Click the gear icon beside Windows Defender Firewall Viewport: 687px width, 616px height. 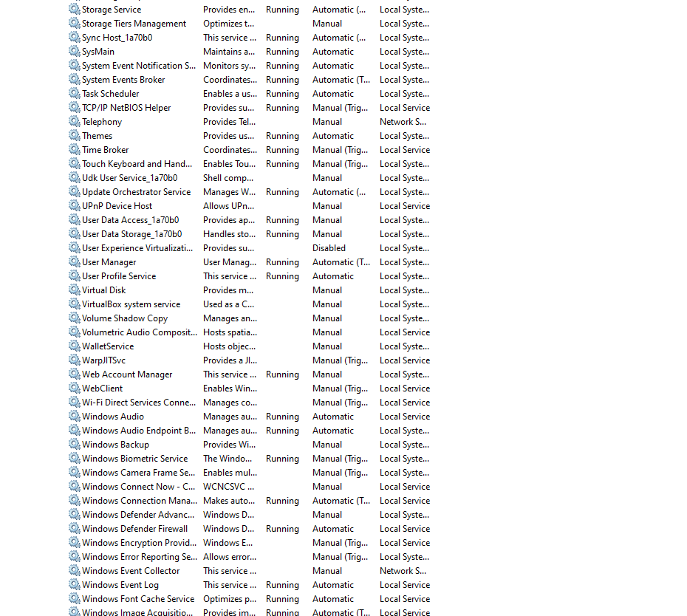75,528
